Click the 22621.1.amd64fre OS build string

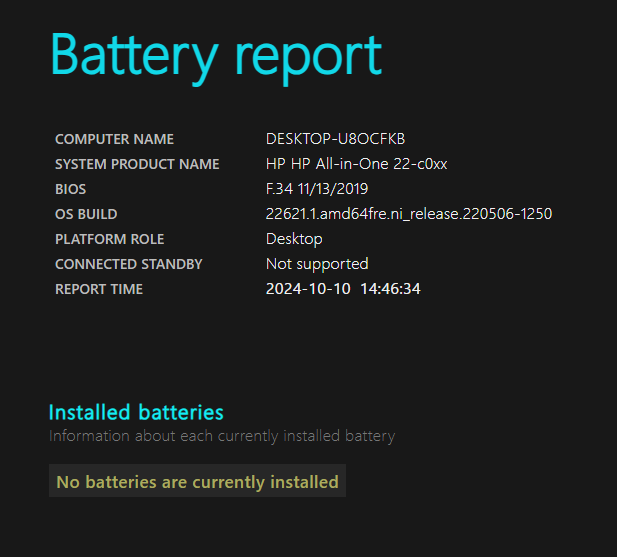(x=409, y=214)
